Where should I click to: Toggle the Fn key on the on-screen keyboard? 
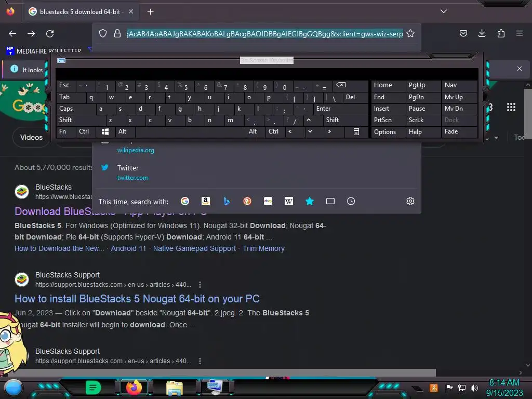click(66, 131)
